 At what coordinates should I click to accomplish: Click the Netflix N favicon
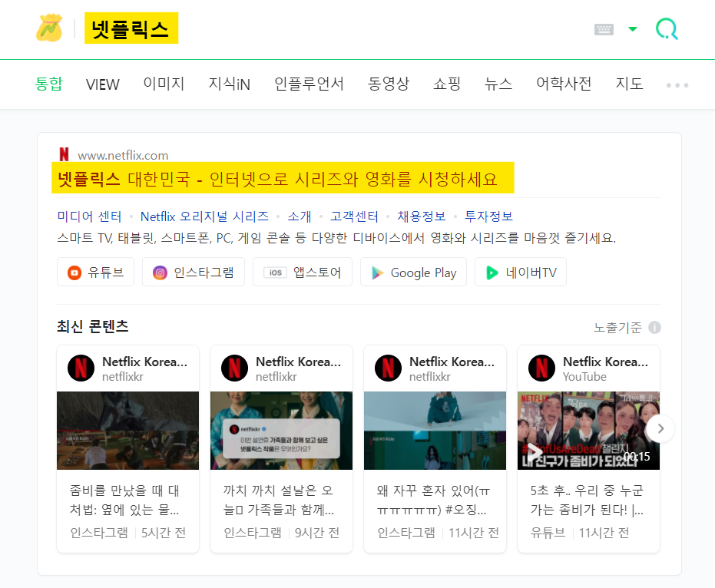click(x=65, y=154)
